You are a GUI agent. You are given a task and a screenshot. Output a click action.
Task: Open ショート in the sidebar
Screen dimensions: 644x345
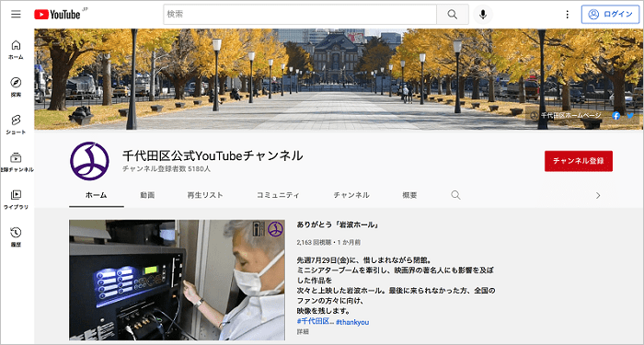click(x=16, y=124)
